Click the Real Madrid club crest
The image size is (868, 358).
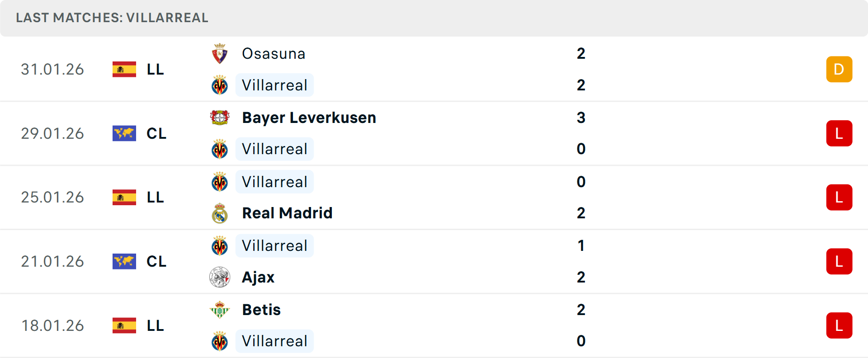pos(220,213)
